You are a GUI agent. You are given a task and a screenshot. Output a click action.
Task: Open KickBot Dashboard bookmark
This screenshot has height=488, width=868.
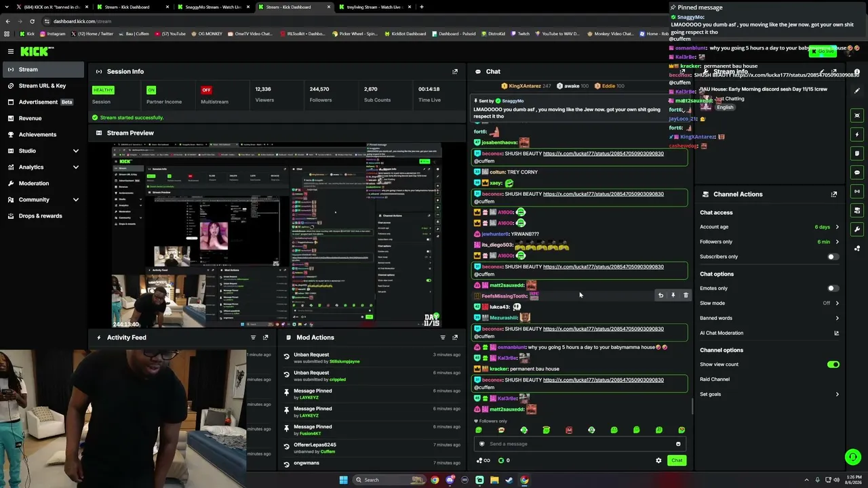[x=405, y=34]
